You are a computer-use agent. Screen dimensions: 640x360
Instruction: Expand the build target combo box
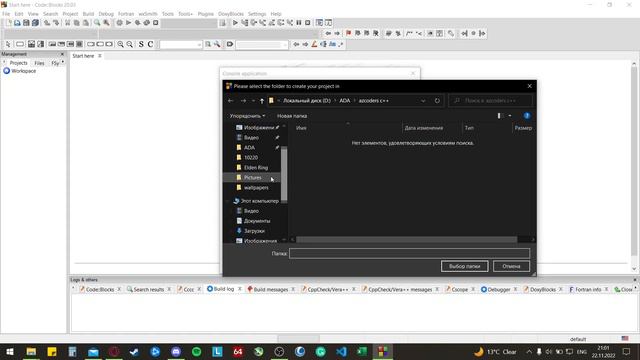(x=190, y=23)
